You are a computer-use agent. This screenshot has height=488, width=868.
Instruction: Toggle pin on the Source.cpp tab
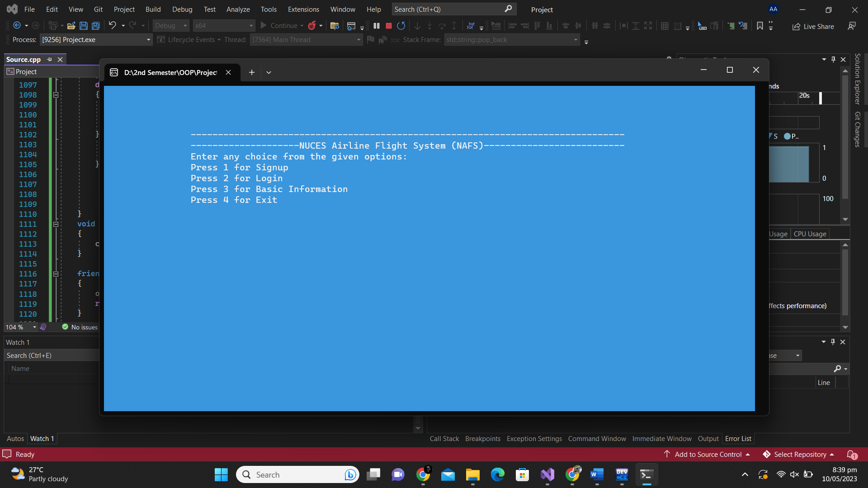tap(49, 59)
